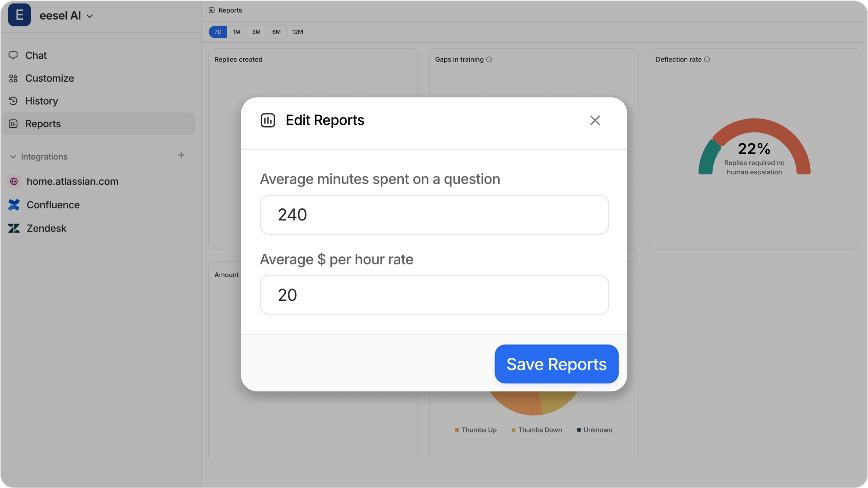Click the History clock icon
This screenshot has height=488, width=868.
(x=13, y=101)
